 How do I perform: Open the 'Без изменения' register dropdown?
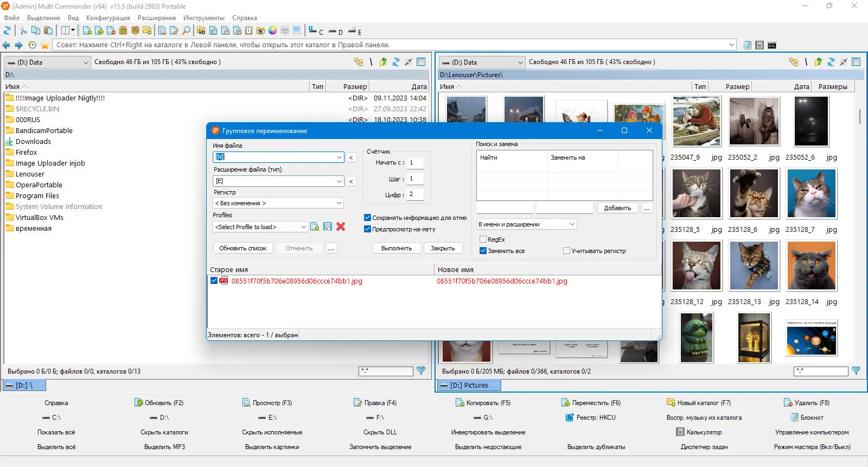[278, 203]
